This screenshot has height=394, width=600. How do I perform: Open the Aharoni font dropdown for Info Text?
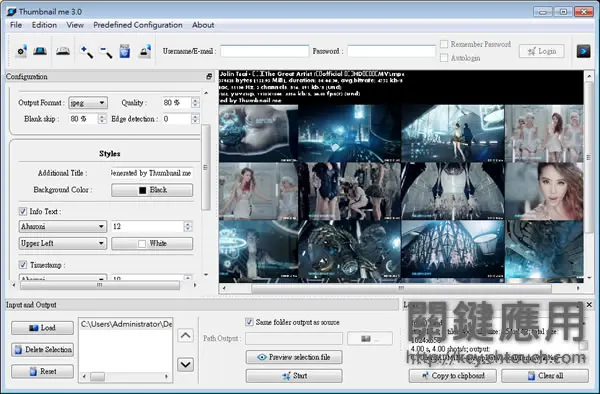(63, 226)
